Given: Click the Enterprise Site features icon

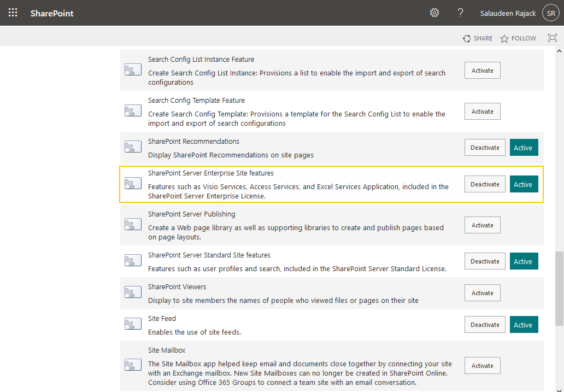Looking at the screenshot, I should click(x=133, y=184).
